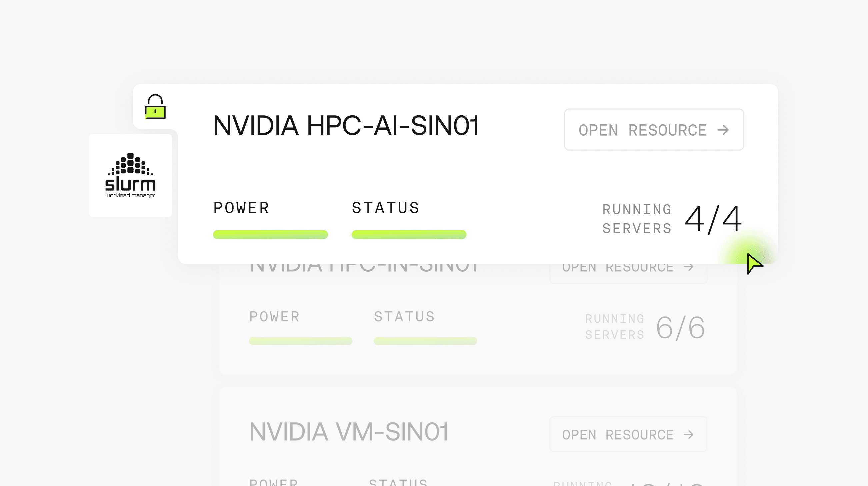Click Running Servers label beside 6/6
The image size is (868, 486).
[615, 327]
